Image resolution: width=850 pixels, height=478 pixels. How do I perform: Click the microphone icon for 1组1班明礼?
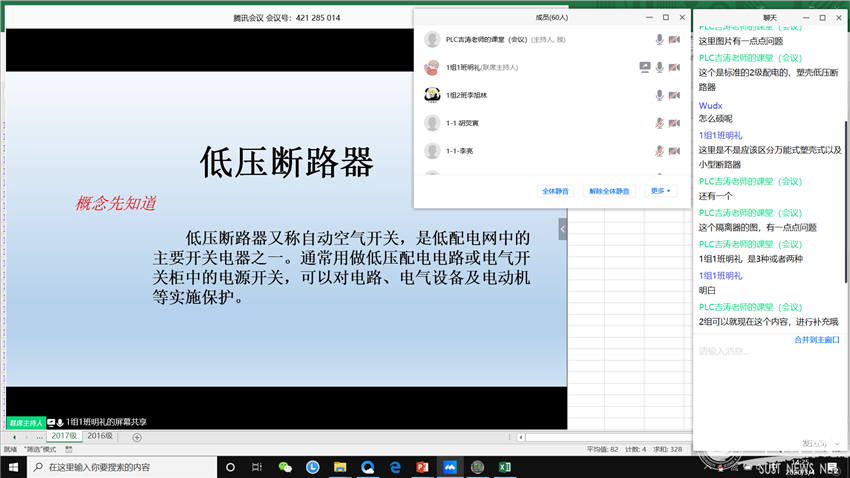(659, 67)
